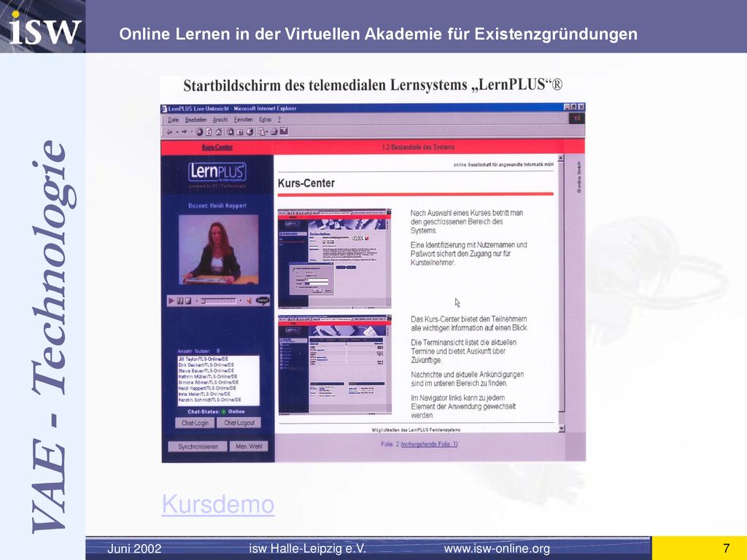This screenshot has width=747, height=560.
Task: Open the Extras menu
Action: click(266, 120)
